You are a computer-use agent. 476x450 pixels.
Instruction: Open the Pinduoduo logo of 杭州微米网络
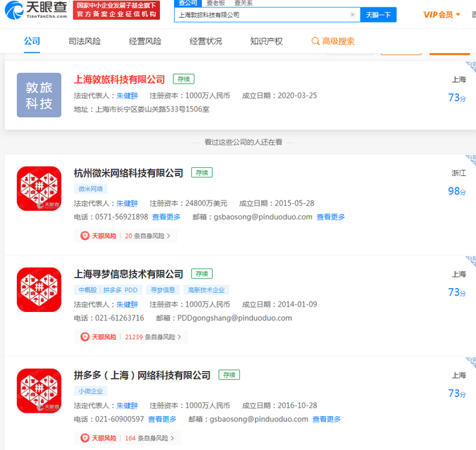tap(39, 188)
